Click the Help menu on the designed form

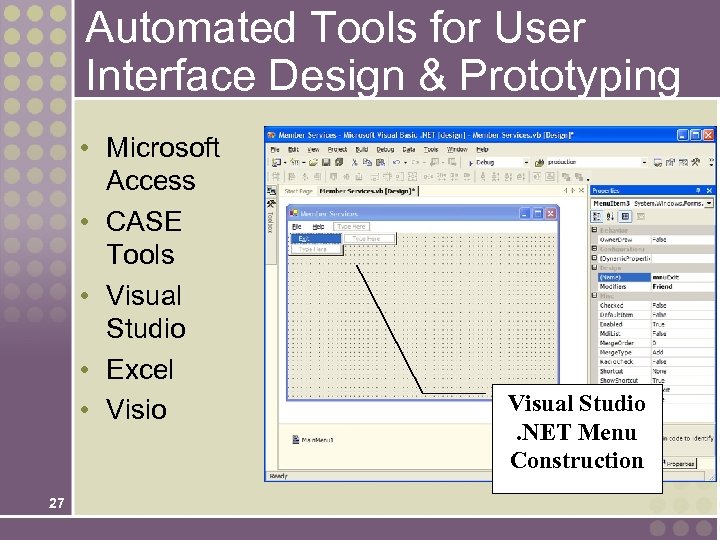click(x=318, y=227)
